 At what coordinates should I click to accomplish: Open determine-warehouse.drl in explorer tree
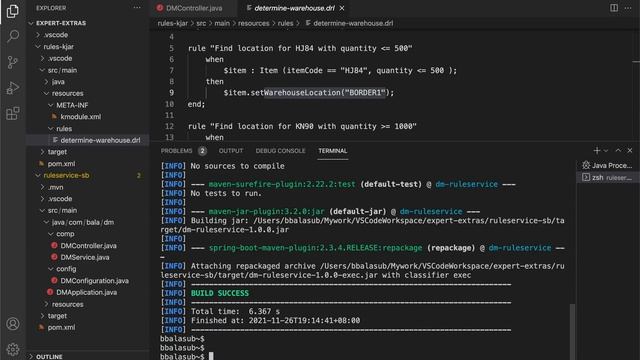tap(100, 140)
